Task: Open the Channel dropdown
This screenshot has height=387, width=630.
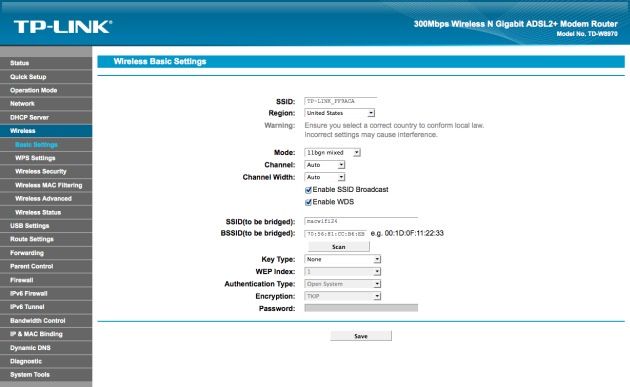Action: [325, 165]
